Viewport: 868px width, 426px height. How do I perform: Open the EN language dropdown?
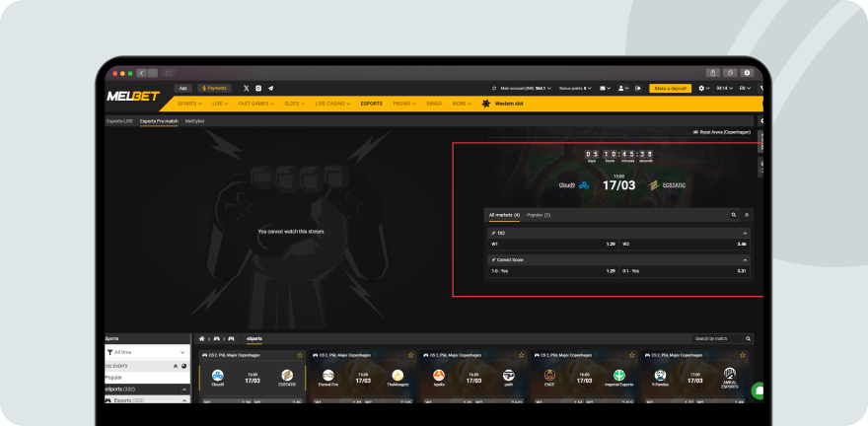click(745, 88)
